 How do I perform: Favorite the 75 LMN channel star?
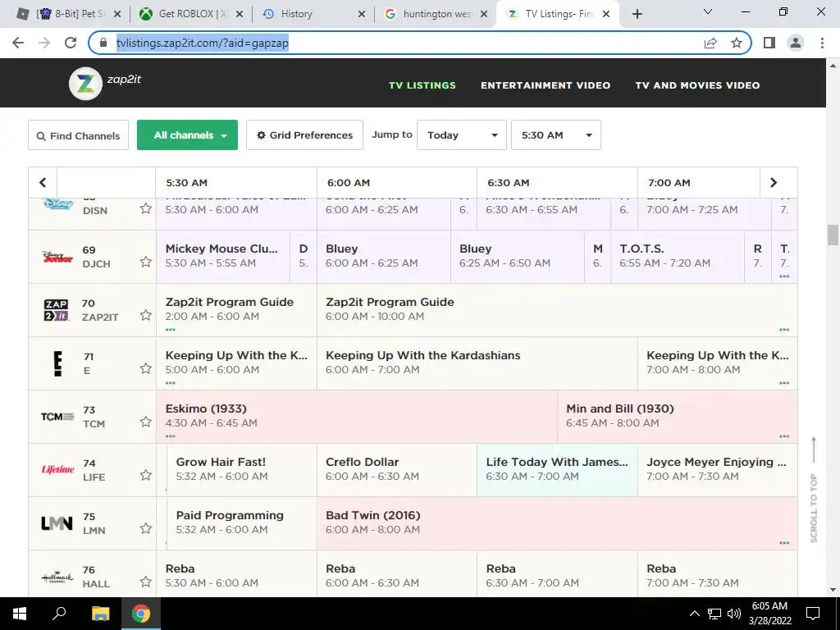(x=146, y=528)
